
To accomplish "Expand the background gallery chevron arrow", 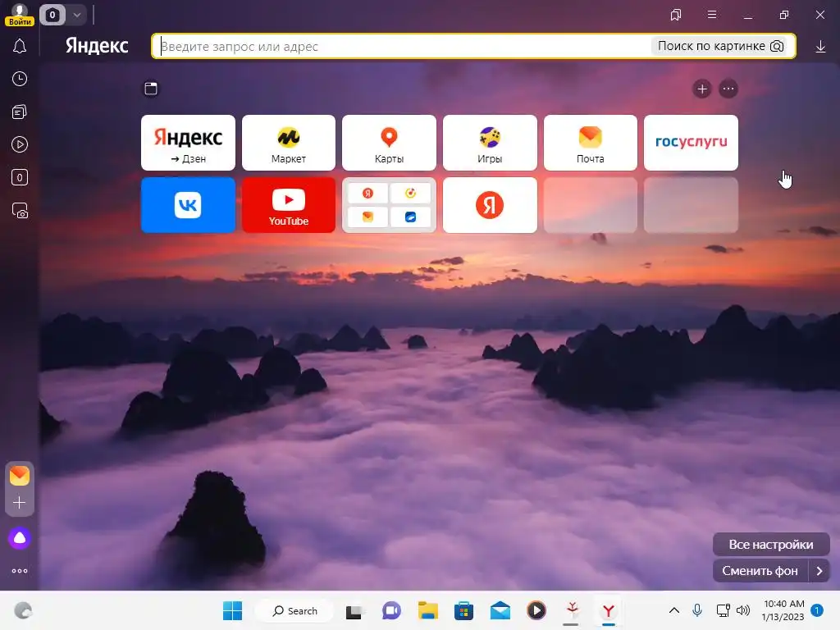I will (x=819, y=571).
